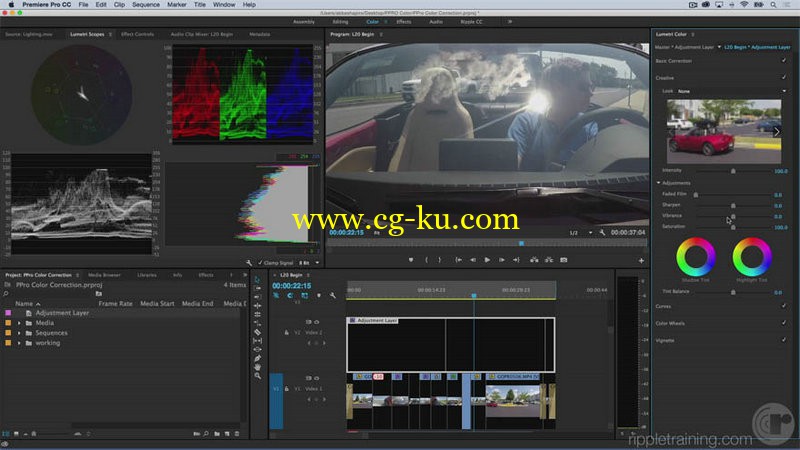
Task: Expand the working bin
Action: (19, 343)
